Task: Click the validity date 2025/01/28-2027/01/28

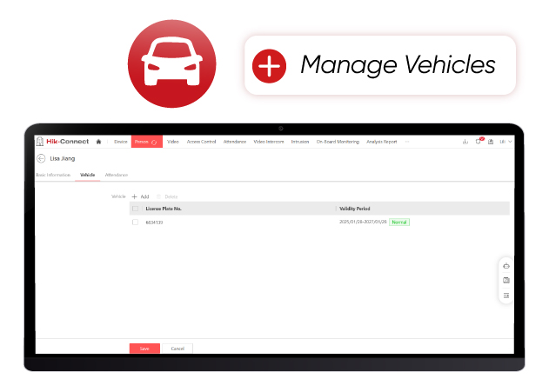Action: click(363, 222)
